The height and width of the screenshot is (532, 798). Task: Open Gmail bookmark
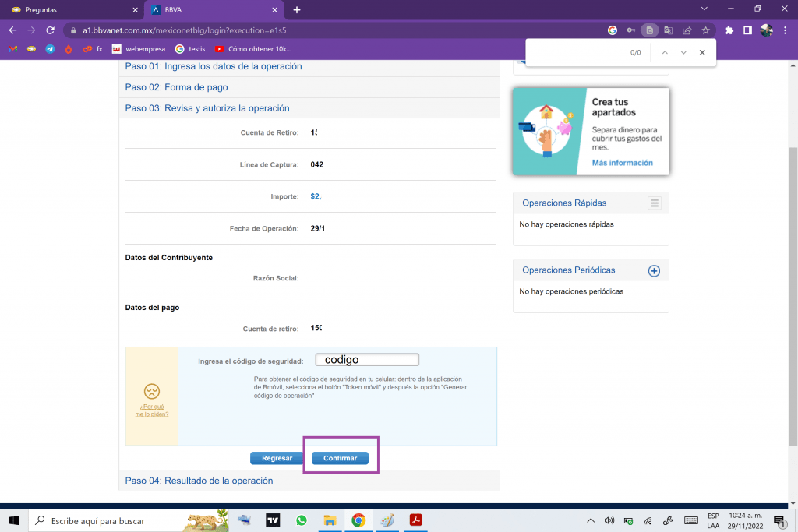point(12,49)
